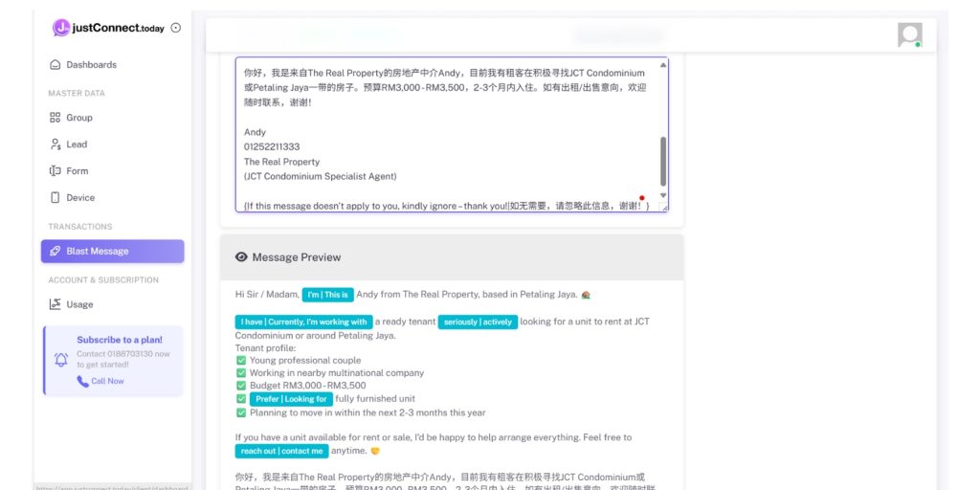Click the Message Preview header
The image size is (980, 490).
452,257
